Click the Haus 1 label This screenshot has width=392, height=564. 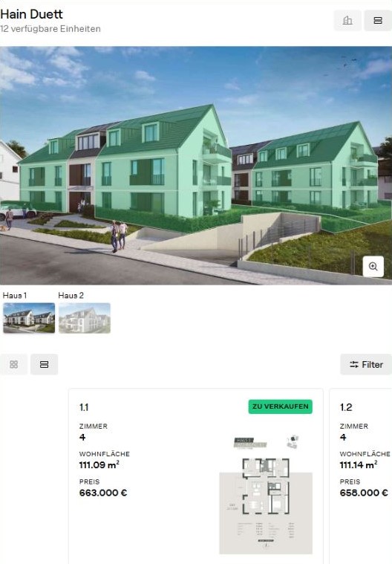coord(14,295)
